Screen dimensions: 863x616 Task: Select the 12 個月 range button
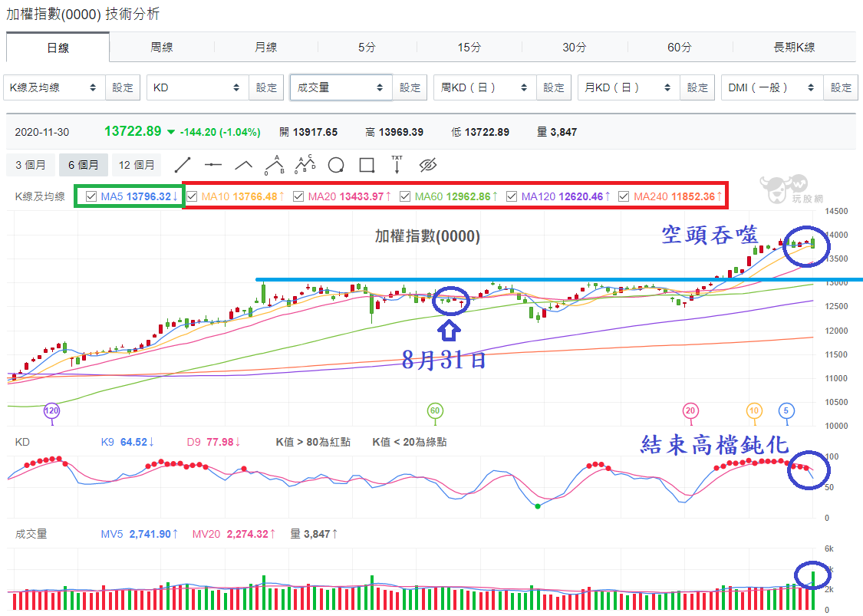(137, 165)
